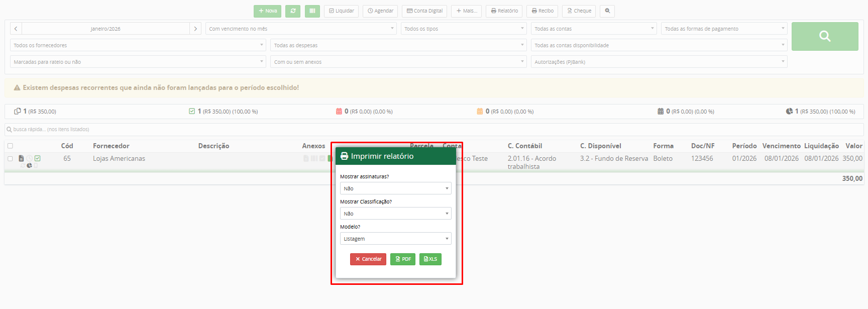Click the green liquidated check icon on row 65
Viewport: 868px width, 309px height.
pos(38,158)
